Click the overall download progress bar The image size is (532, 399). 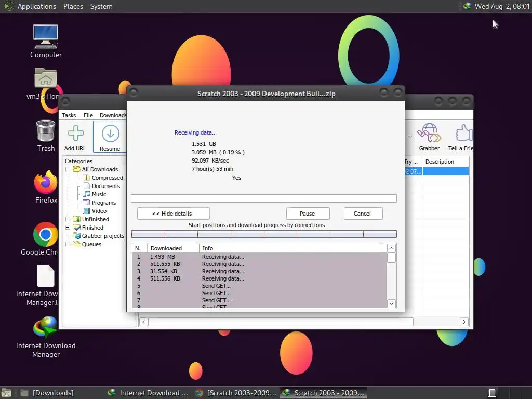263,198
